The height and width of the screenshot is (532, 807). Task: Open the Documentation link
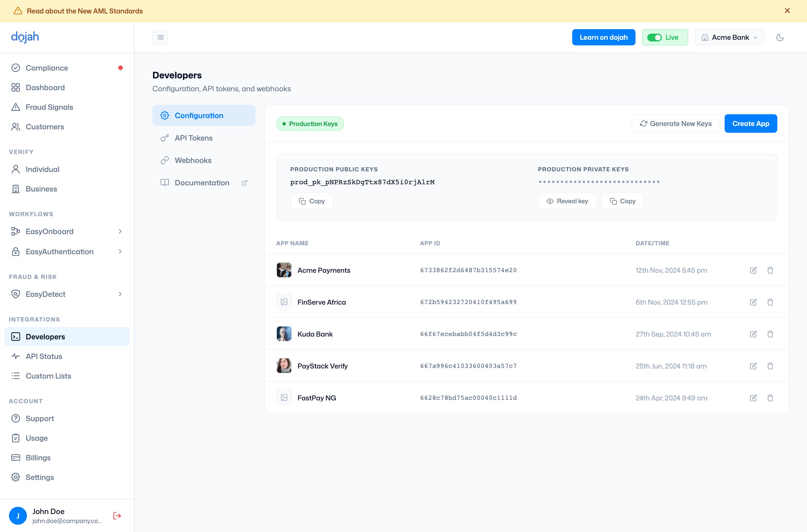(x=204, y=183)
